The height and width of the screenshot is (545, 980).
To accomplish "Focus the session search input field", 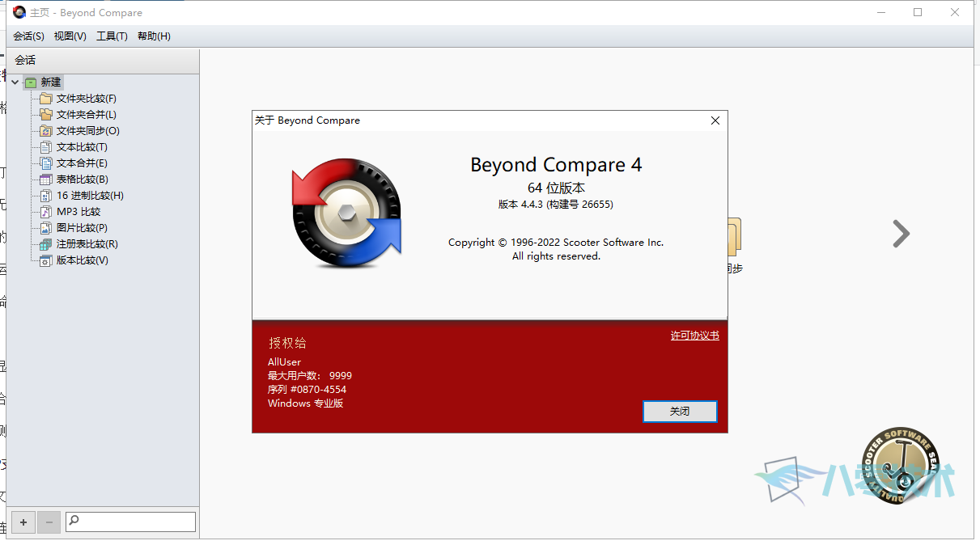I will coord(130,522).
